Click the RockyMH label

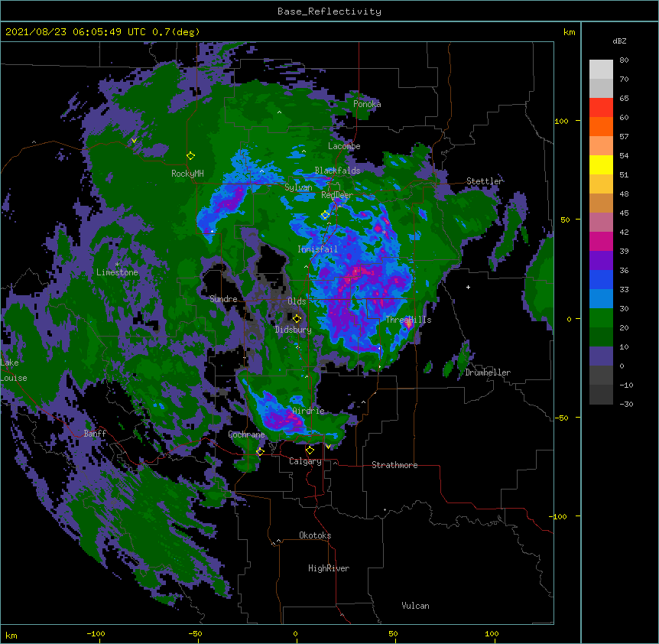click(x=187, y=174)
